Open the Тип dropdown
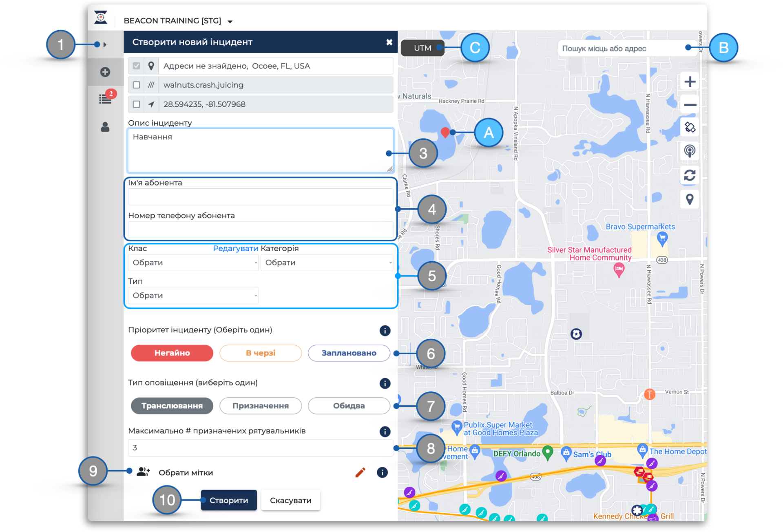Image resolution: width=783 pixels, height=532 pixels. [193, 295]
